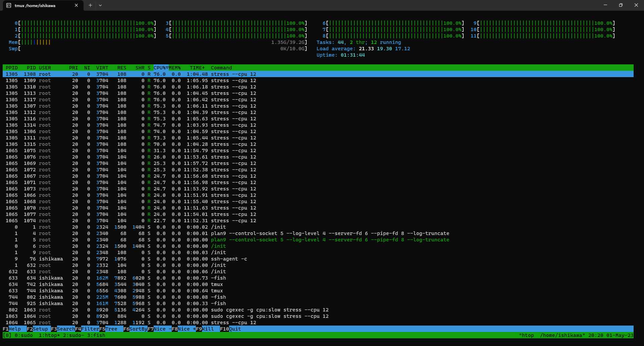Click the Uptime 01:31:44 text
This screenshot has height=346, width=644.
click(x=341, y=55)
